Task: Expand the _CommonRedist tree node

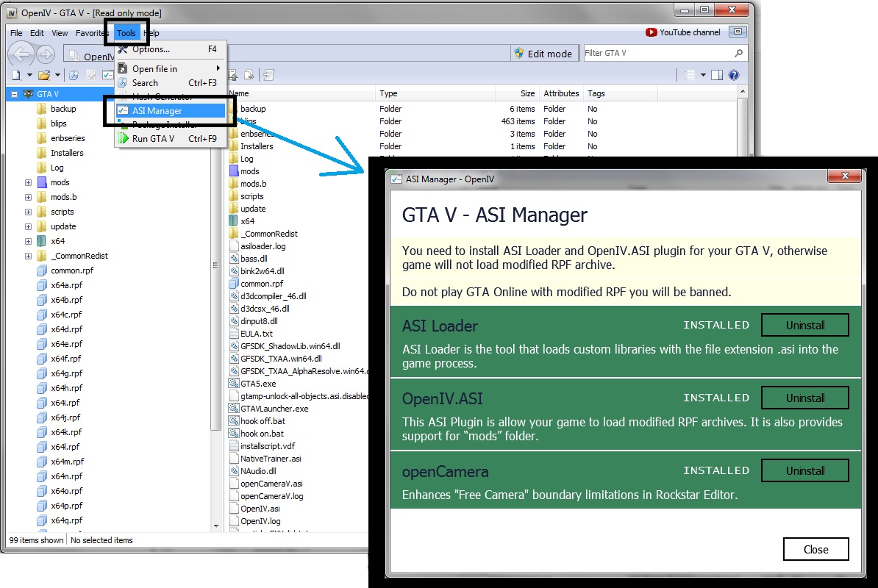Action: [x=28, y=256]
